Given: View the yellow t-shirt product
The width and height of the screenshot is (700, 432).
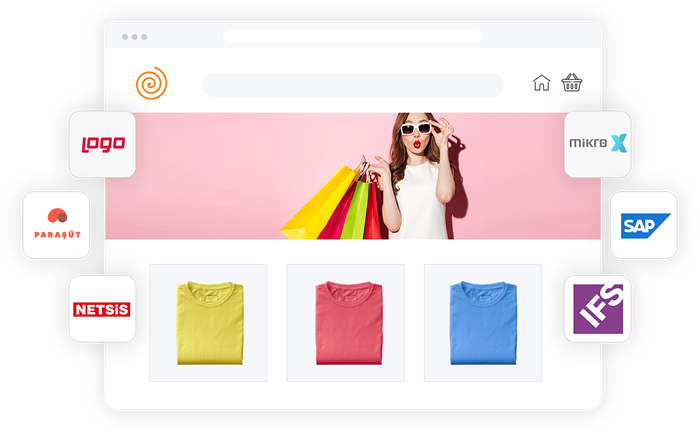Looking at the screenshot, I should [x=208, y=322].
